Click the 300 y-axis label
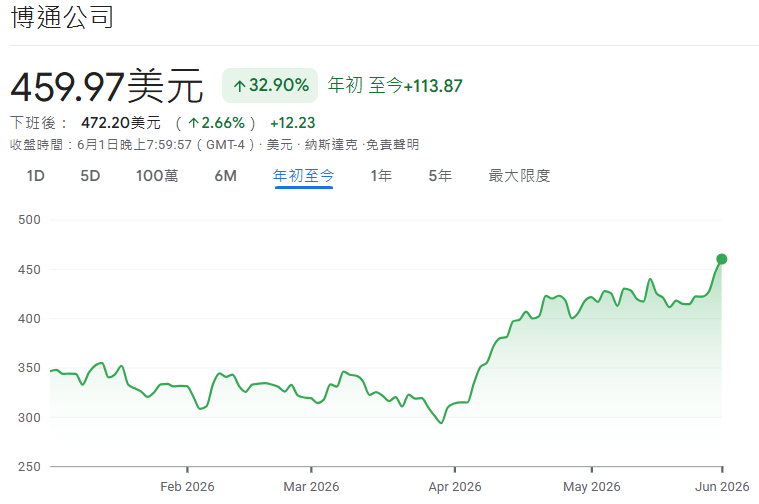 click(29, 417)
